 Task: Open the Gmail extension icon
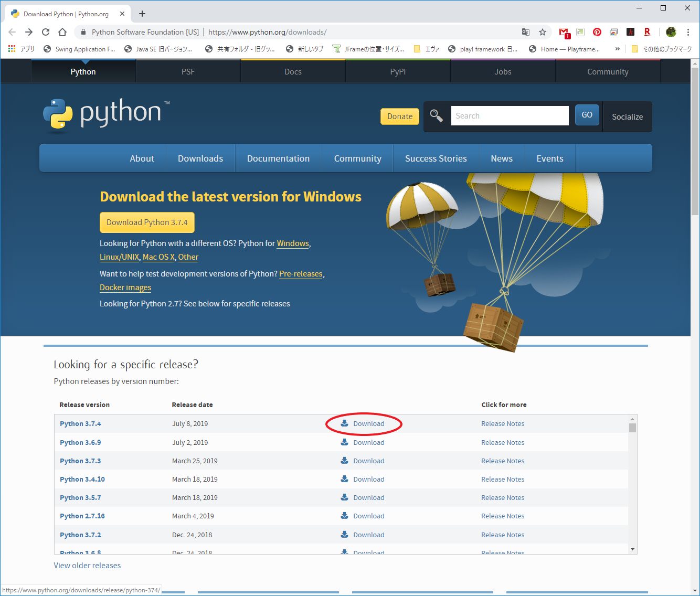point(564,33)
